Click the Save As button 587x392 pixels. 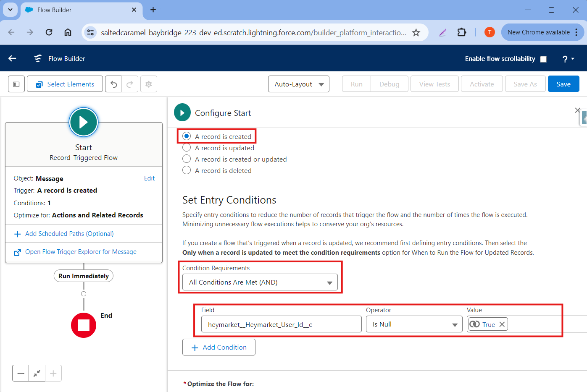(525, 84)
